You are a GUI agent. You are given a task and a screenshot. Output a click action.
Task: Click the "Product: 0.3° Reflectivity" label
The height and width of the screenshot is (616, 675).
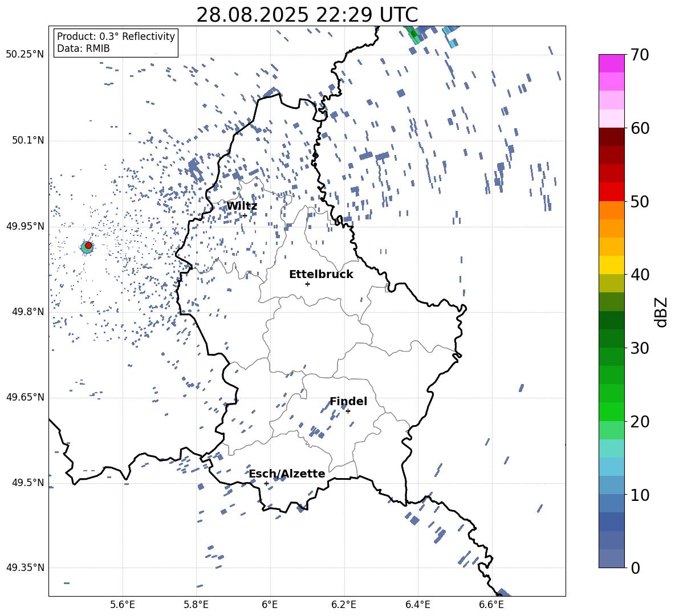(116, 36)
